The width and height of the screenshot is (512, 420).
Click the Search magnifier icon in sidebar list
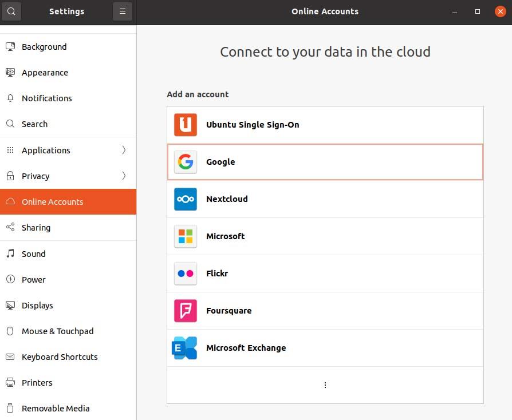click(x=10, y=124)
